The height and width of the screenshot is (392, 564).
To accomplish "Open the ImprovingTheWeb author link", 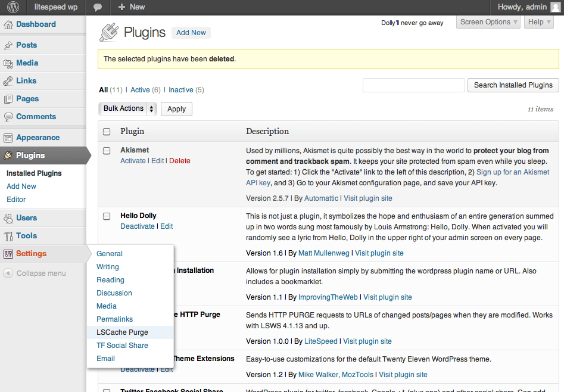I will pos(328,297).
